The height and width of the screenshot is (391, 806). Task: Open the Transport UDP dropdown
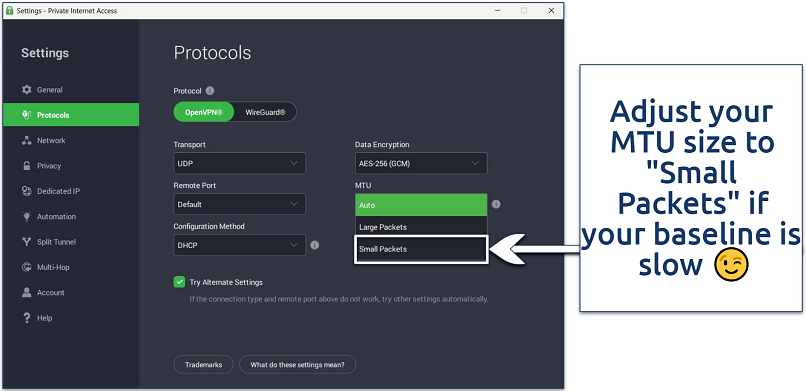pos(240,163)
